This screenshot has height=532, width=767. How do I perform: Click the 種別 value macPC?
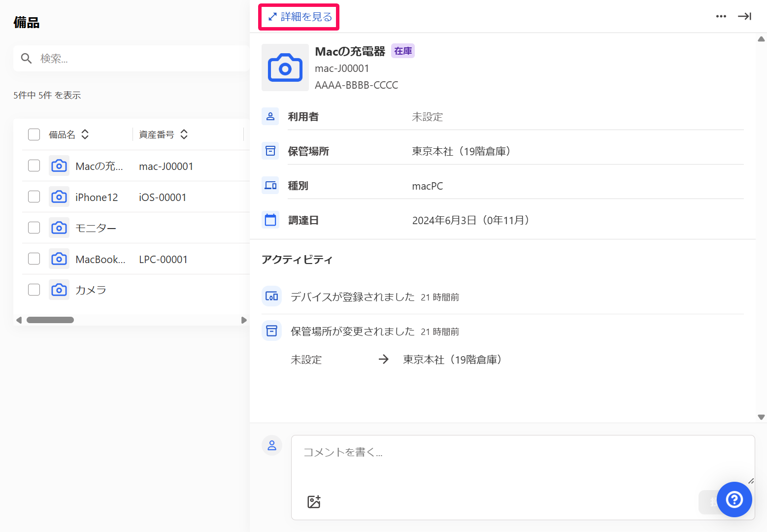pyautogui.click(x=428, y=186)
